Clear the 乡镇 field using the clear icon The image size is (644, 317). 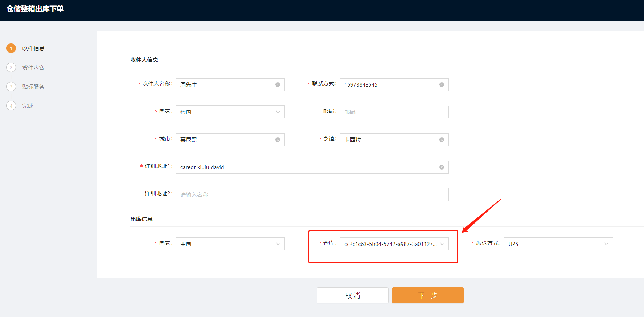(x=442, y=140)
